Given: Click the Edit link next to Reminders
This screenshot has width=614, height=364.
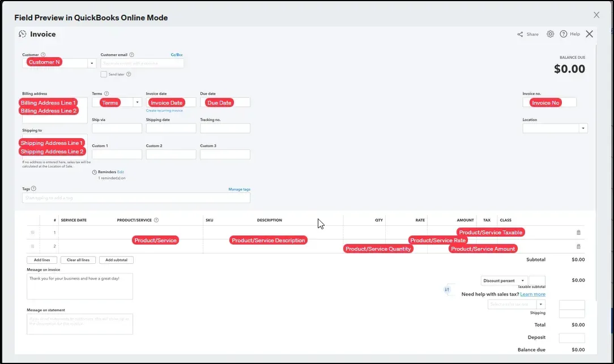Looking at the screenshot, I should pos(121,172).
